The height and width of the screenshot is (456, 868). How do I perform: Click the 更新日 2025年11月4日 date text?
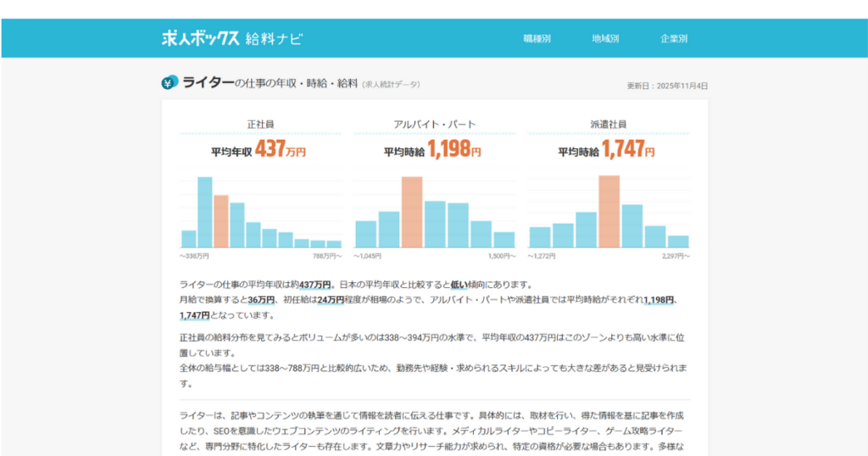point(667,86)
